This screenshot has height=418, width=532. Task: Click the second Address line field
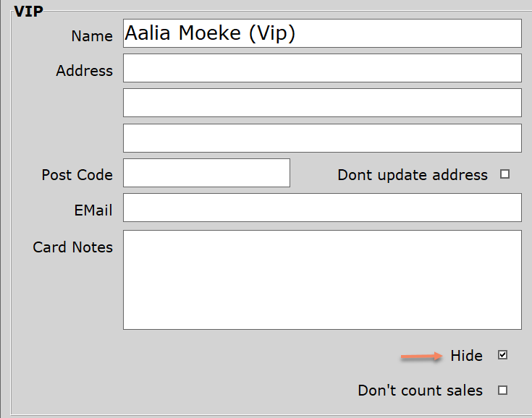tap(322, 103)
